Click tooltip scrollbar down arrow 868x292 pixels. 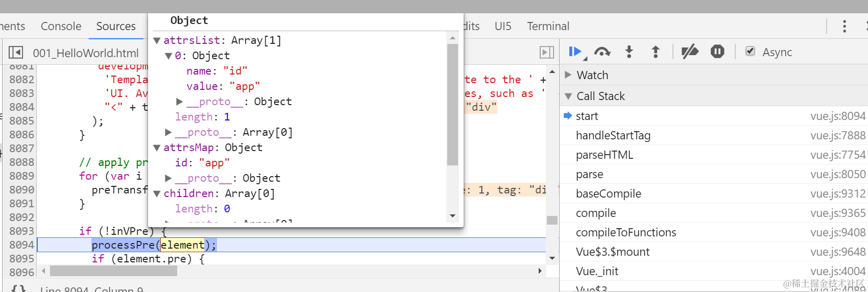[452, 216]
